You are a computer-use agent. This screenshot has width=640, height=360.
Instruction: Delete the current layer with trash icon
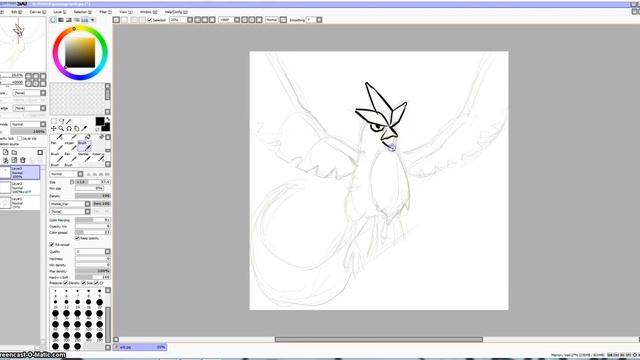point(23,160)
